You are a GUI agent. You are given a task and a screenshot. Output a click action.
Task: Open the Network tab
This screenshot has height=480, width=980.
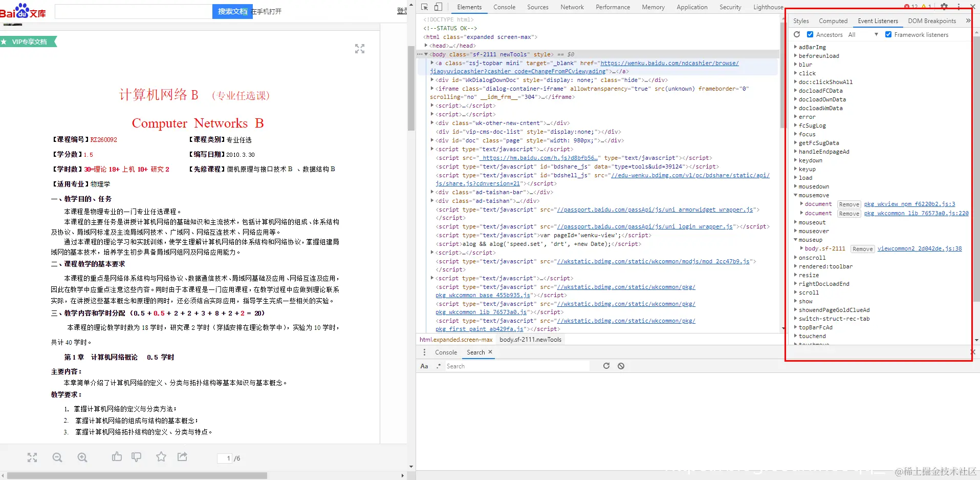coord(572,7)
